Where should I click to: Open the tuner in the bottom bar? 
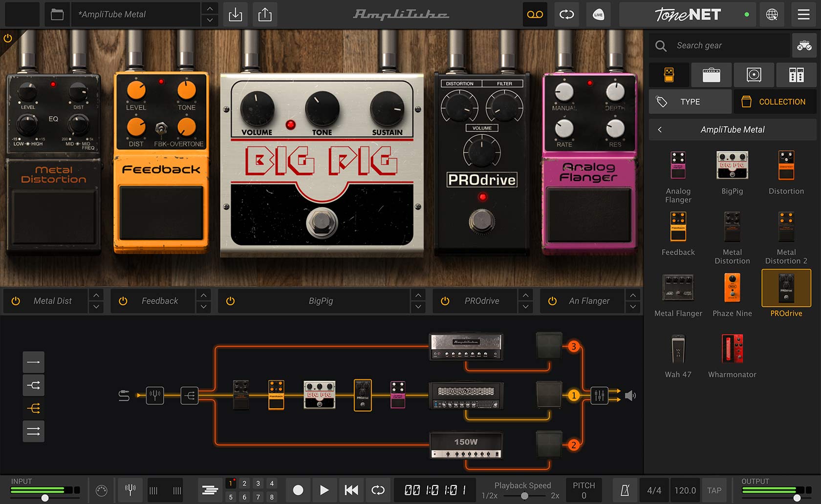tap(130, 490)
